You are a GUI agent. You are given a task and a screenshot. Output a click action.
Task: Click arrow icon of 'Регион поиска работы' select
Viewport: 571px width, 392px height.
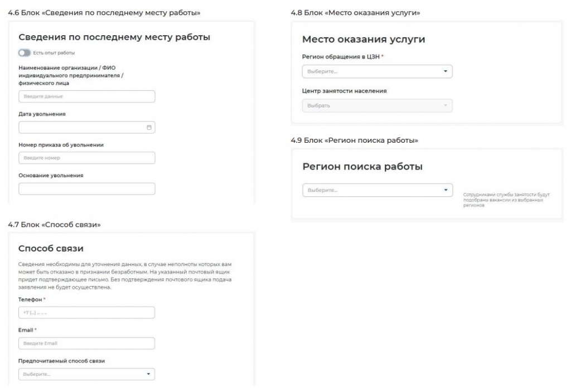click(446, 190)
